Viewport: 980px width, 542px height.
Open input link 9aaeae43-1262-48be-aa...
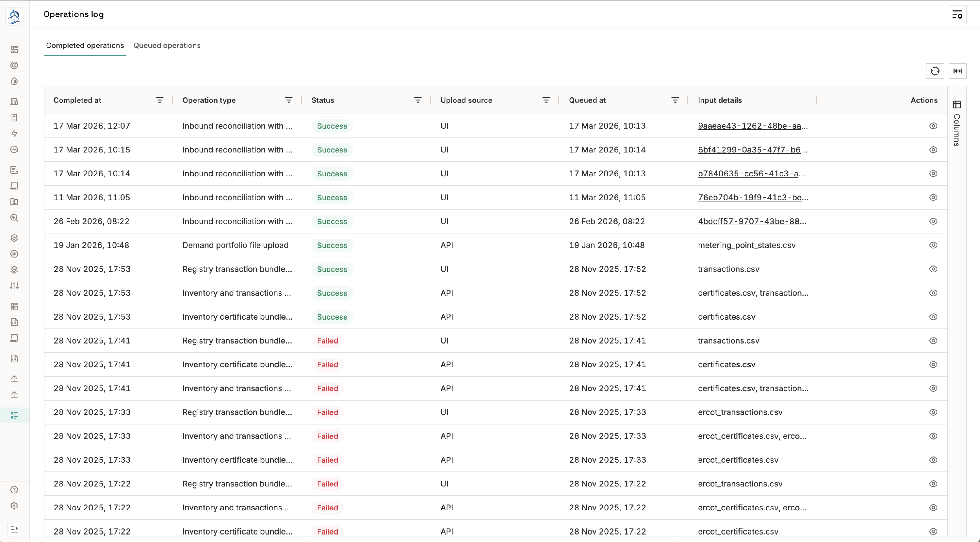(752, 126)
